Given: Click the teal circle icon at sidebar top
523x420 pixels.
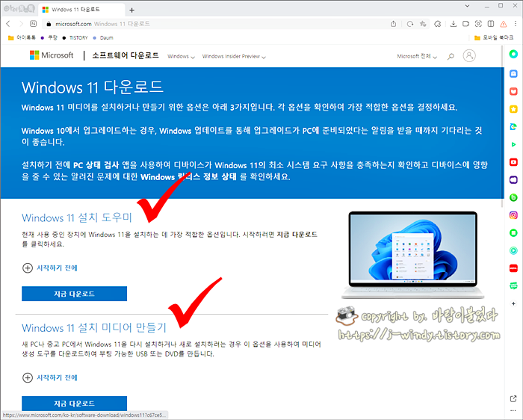Looking at the screenshot, I should point(513,54).
